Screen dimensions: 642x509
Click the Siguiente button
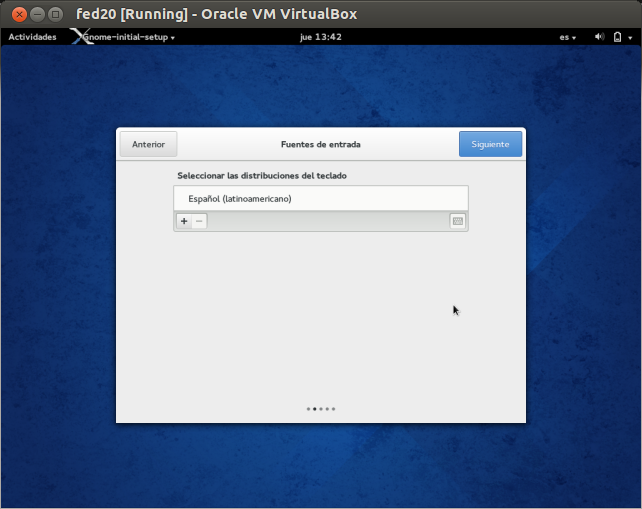click(x=490, y=144)
